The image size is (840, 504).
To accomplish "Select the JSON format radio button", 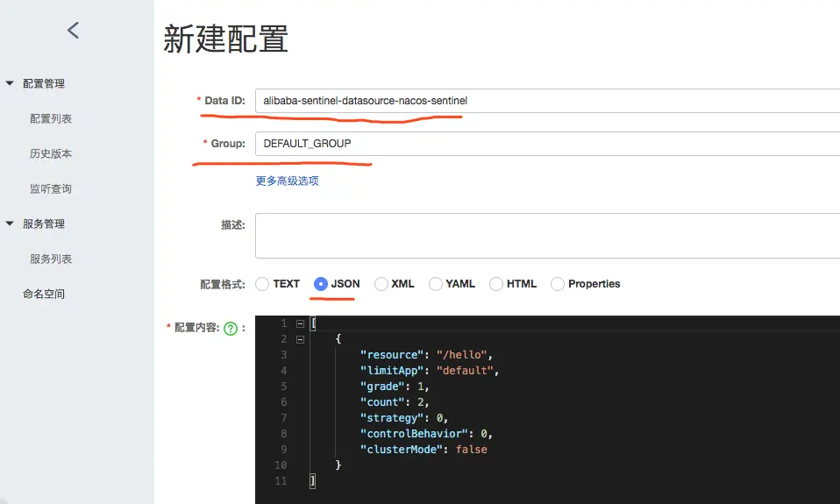I will [320, 284].
